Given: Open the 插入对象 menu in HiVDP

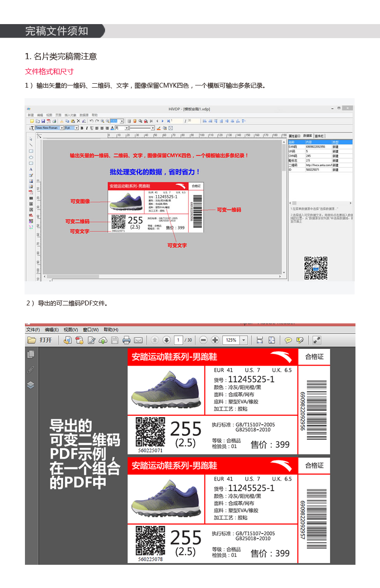Looking at the screenshot, I should (x=70, y=115).
